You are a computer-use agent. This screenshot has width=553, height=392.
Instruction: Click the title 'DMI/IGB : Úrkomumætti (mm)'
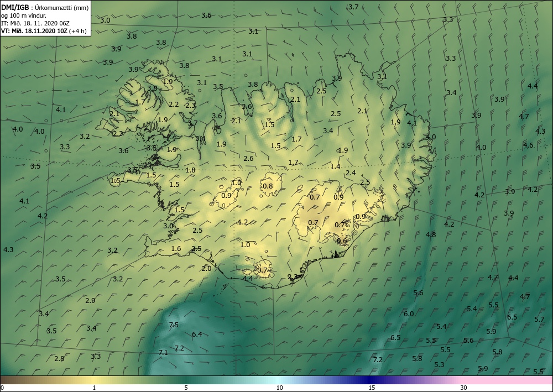point(45,7)
